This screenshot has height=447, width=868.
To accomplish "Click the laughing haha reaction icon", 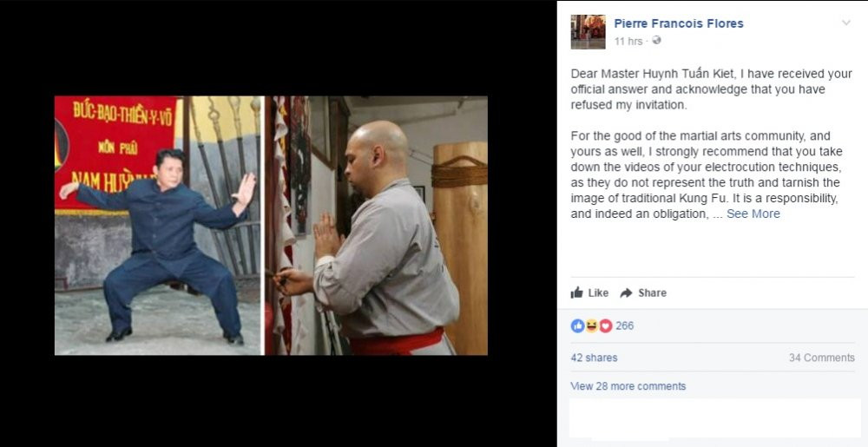I will pos(591,325).
